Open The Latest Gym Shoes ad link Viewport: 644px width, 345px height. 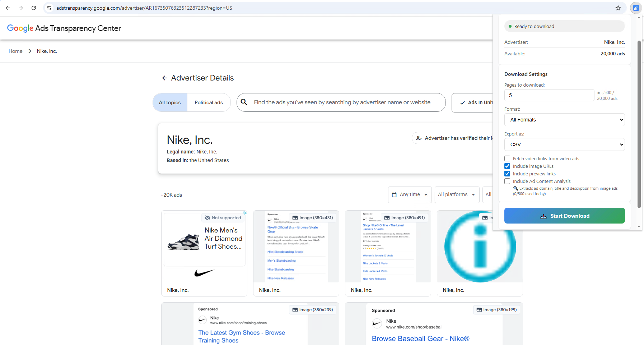click(x=242, y=336)
